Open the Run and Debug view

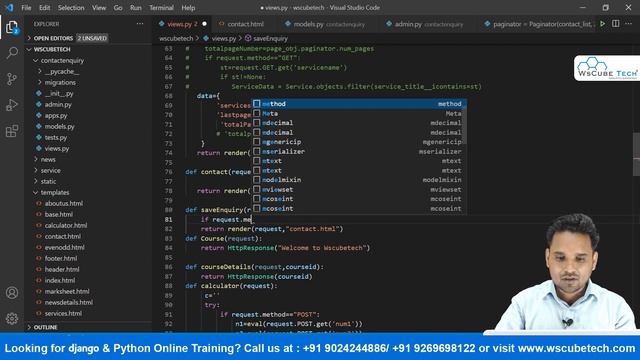pos(12,105)
